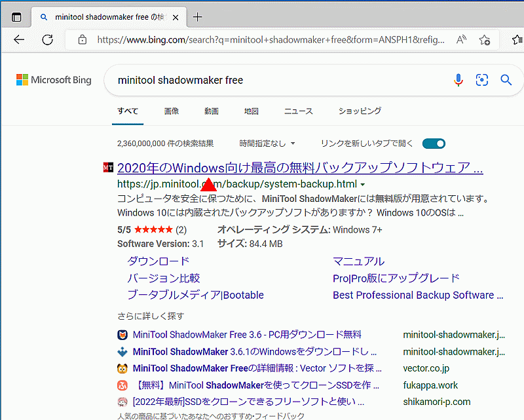Open the ダウンロード sitelink
Viewport: 524px width, 420px height.
point(159,261)
